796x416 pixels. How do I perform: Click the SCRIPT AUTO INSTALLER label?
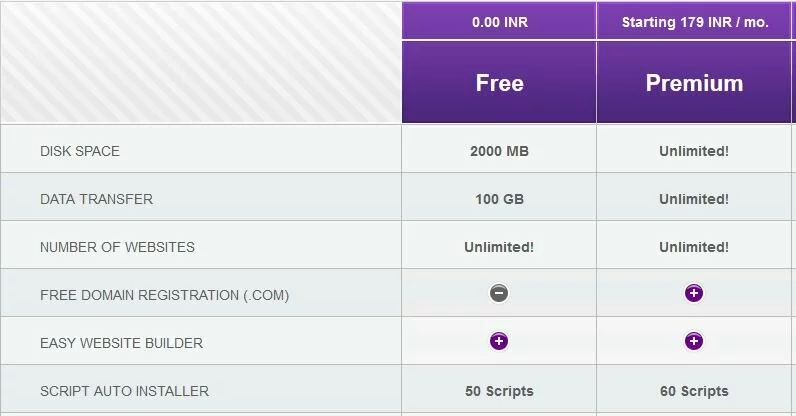(124, 391)
